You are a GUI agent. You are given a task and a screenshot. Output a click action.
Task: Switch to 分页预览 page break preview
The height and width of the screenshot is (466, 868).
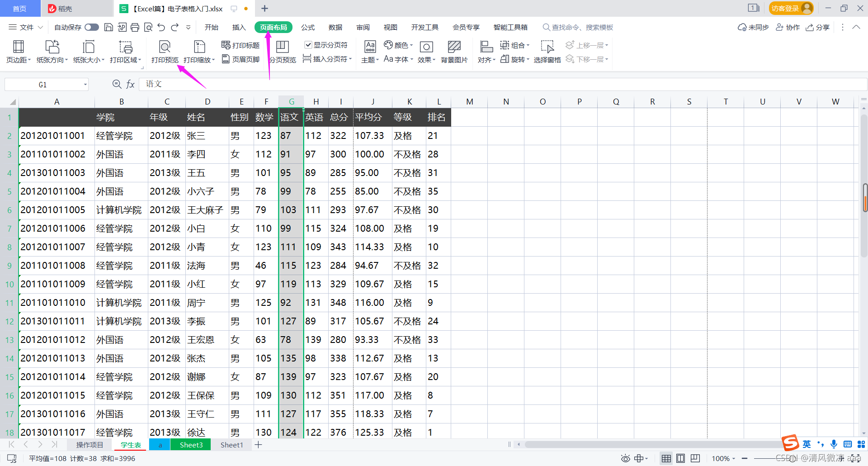[x=283, y=51]
